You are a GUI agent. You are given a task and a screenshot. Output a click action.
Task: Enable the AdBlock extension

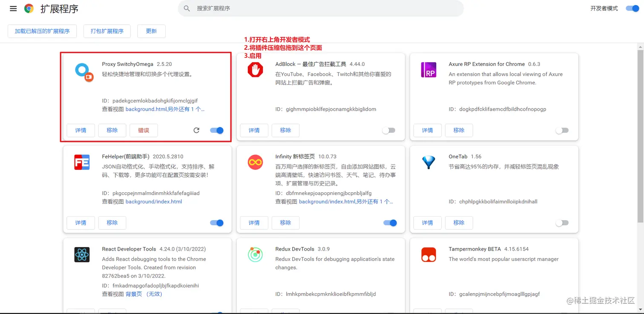pos(388,130)
